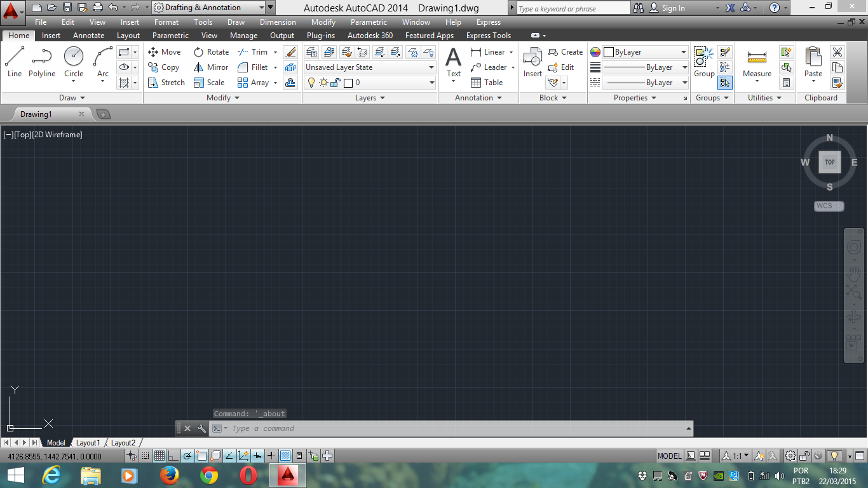Open the Measure utility
This screenshot has height=488, width=868.
(x=757, y=62)
